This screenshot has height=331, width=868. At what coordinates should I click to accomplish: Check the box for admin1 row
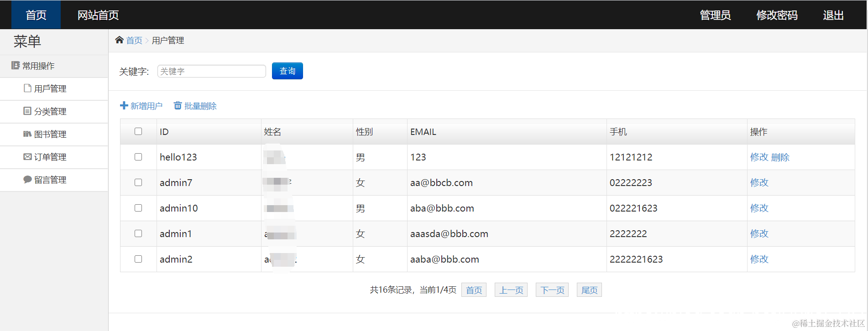click(138, 233)
